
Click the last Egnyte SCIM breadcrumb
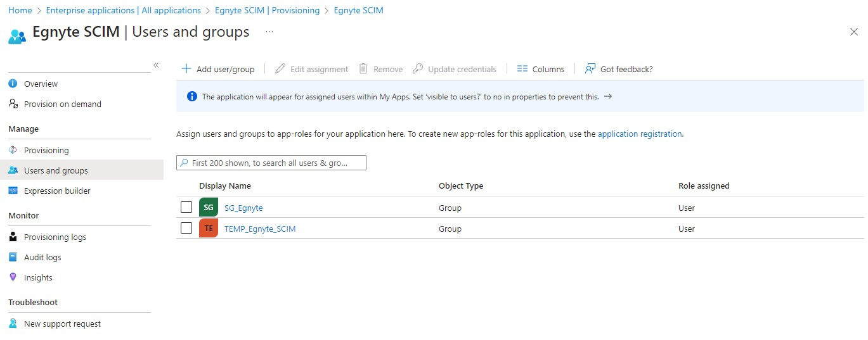358,10
